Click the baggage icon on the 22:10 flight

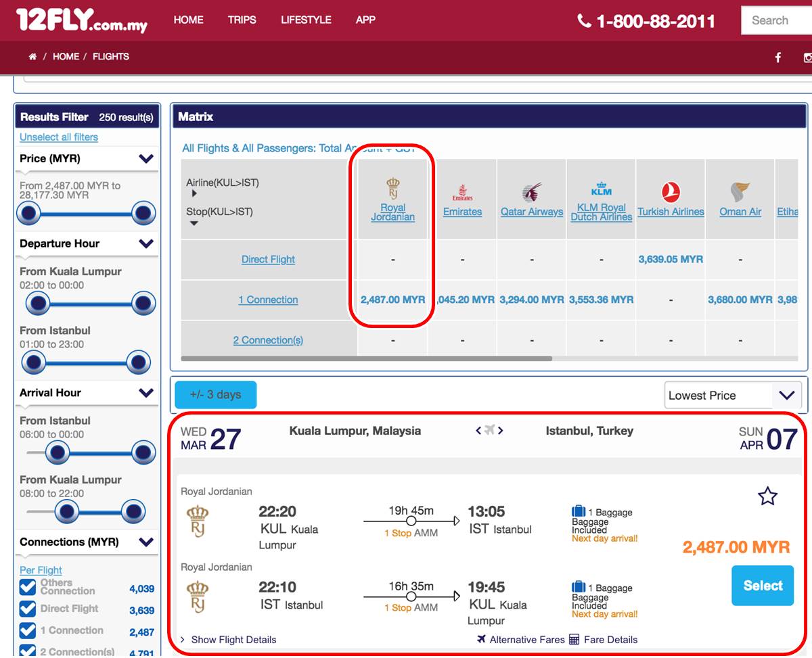point(579,588)
